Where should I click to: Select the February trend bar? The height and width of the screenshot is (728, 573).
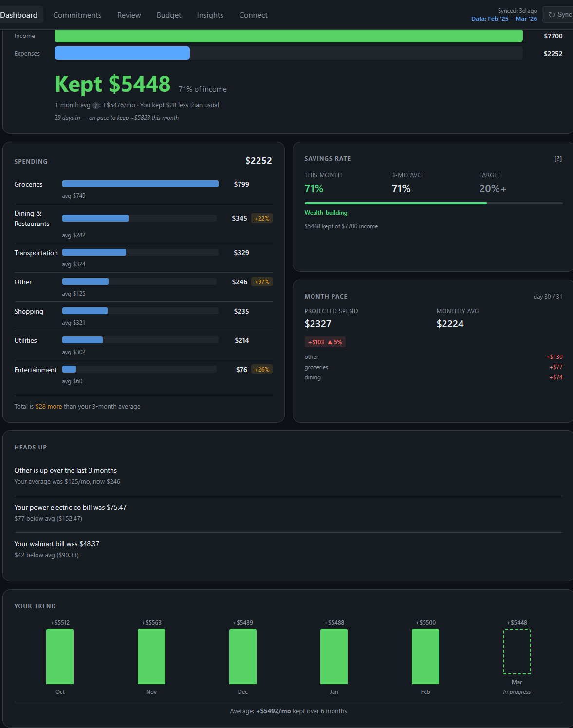coord(425,656)
